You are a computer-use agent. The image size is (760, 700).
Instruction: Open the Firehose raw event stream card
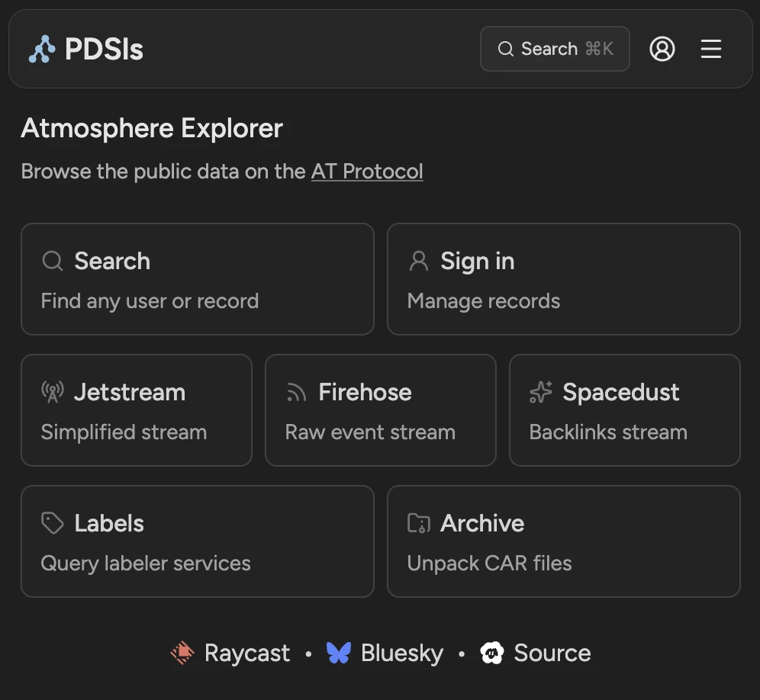[x=380, y=410]
